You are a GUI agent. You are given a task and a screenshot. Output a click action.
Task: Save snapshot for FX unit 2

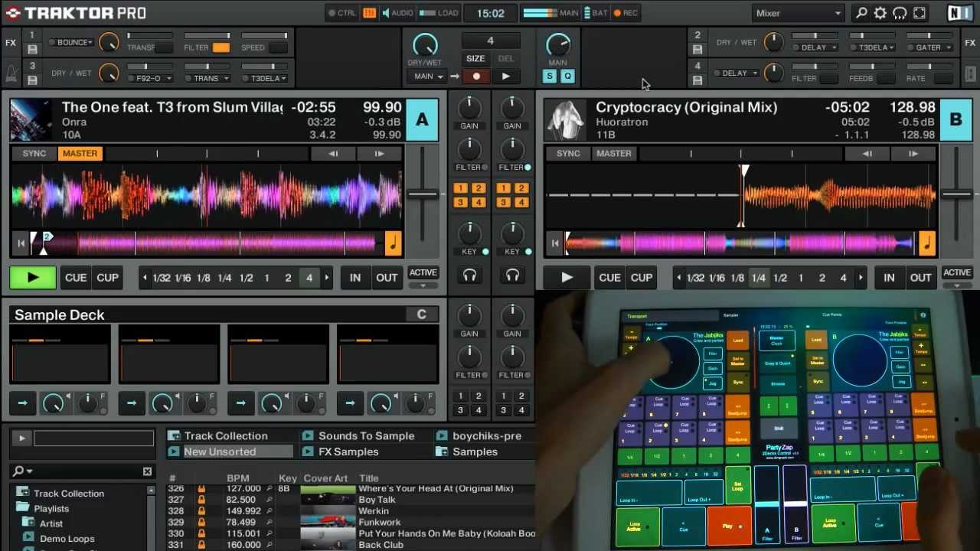click(697, 49)
